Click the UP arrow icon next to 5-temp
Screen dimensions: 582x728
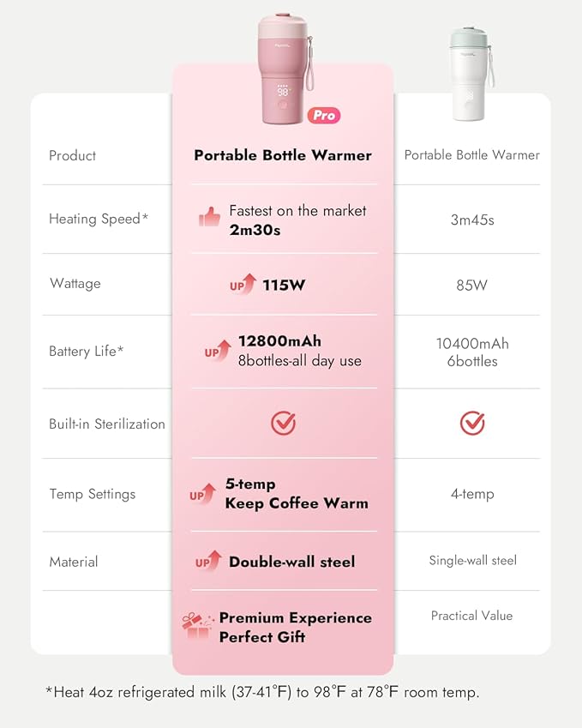(x=203, y=494)
